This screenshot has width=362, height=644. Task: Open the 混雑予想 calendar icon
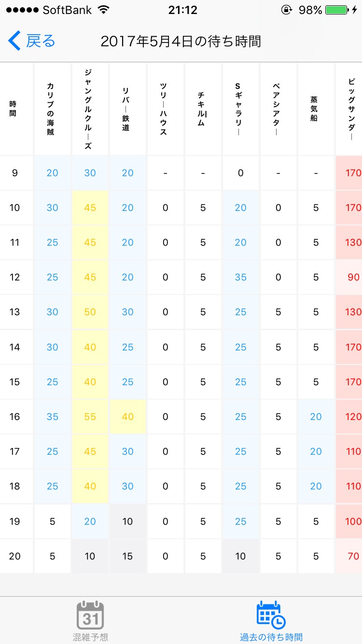[x=90, y=615]
